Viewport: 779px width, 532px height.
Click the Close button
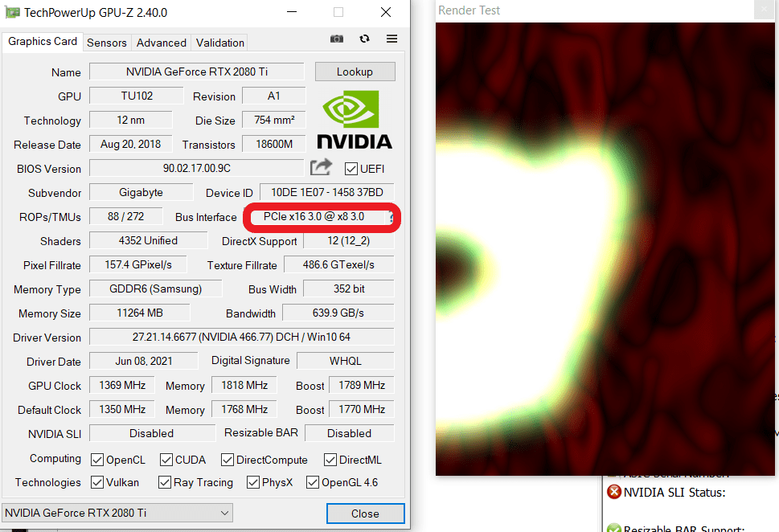pos(365,514)
